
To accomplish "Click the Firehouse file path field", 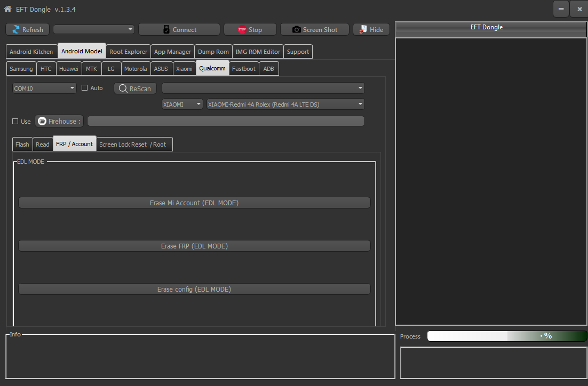I will point(226,121).
